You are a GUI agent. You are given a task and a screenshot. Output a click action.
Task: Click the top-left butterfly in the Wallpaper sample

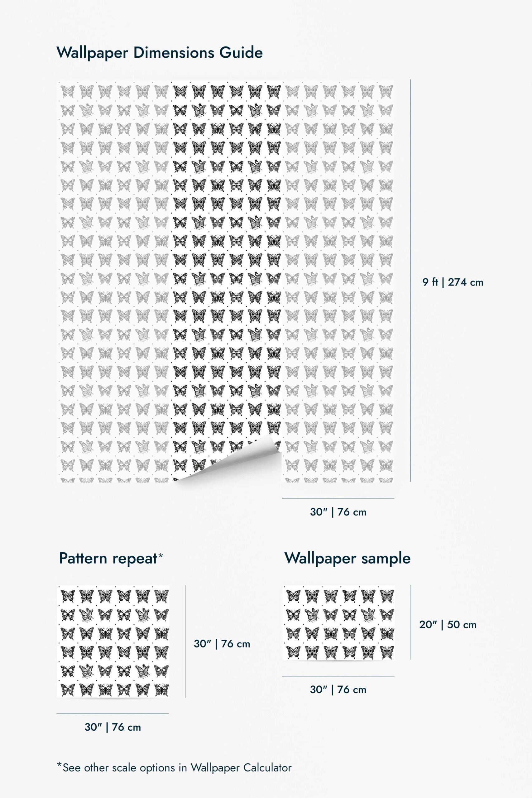(293, 596)
